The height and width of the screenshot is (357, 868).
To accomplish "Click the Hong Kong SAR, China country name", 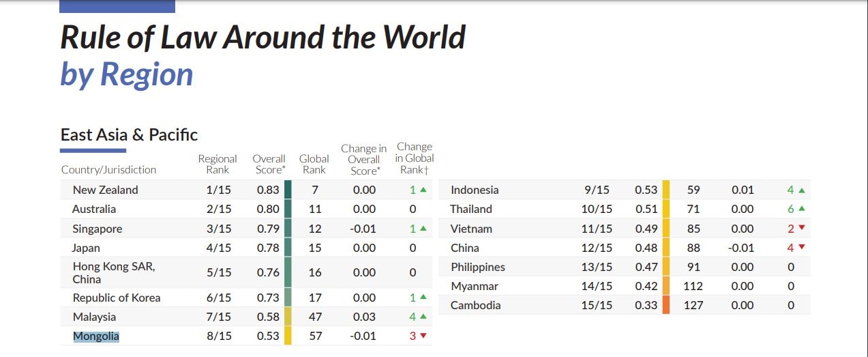I will click(114, 273).
